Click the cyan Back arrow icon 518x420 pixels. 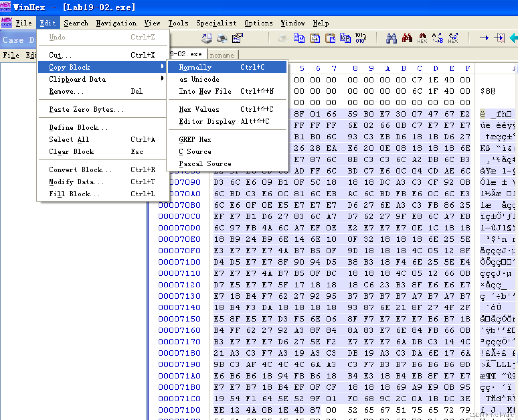pos(514,38)
